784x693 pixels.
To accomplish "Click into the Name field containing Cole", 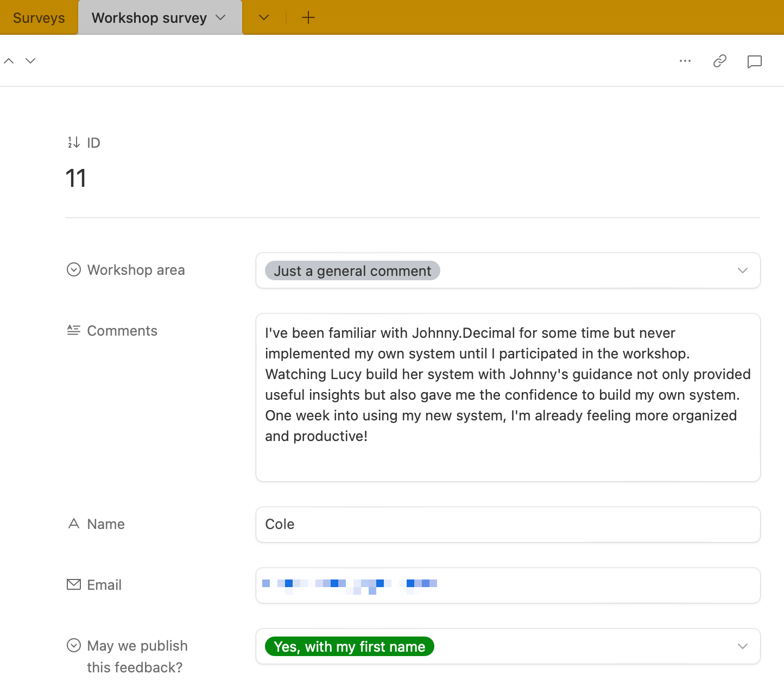I will pos(507,525).
